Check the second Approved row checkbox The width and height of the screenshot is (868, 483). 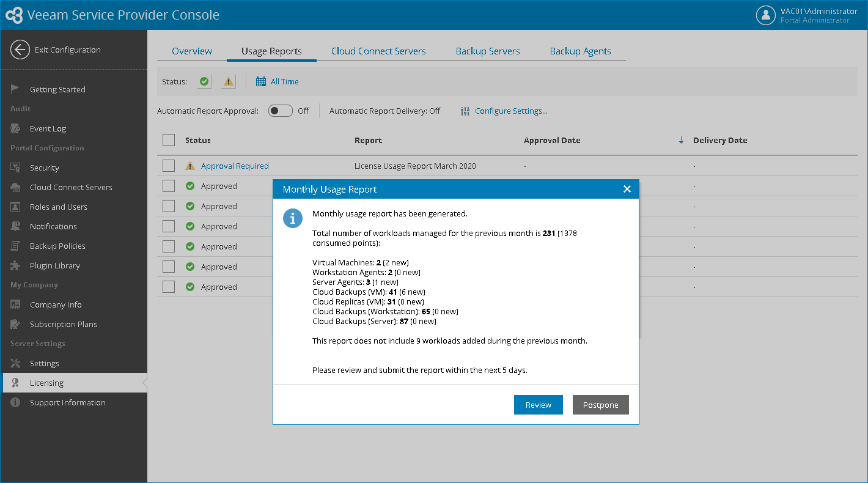point(169,206)
